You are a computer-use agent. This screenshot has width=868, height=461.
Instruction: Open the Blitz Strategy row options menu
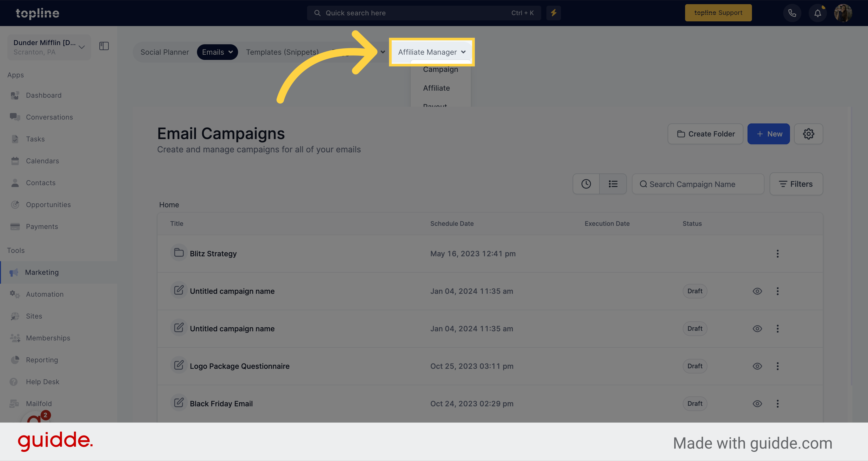click(778, 254)
